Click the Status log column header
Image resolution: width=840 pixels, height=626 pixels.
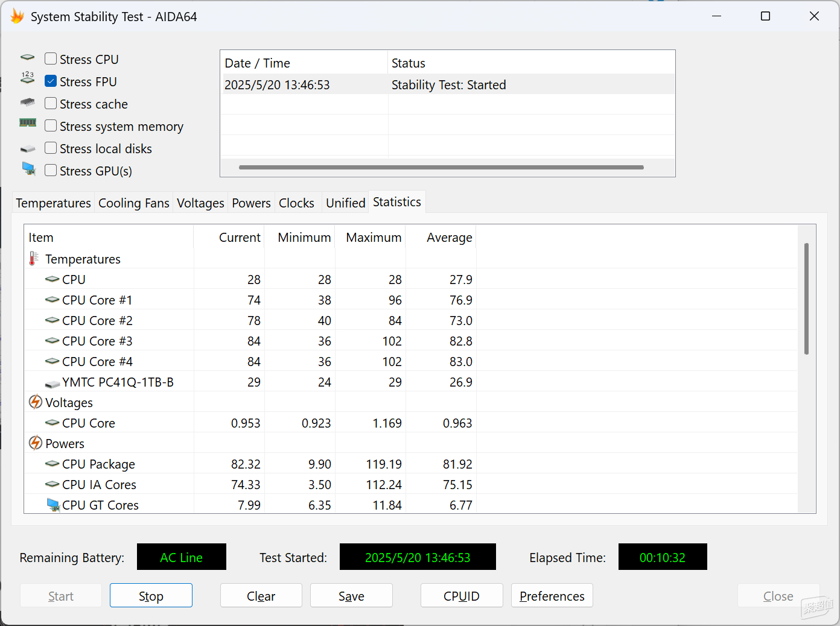click(531, 63)
